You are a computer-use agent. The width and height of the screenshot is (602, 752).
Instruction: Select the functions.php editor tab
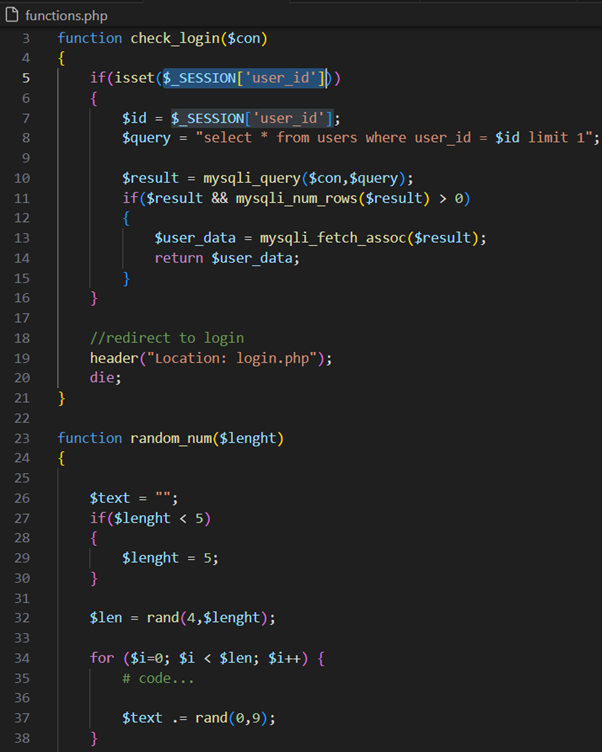(x=65, y=16)
